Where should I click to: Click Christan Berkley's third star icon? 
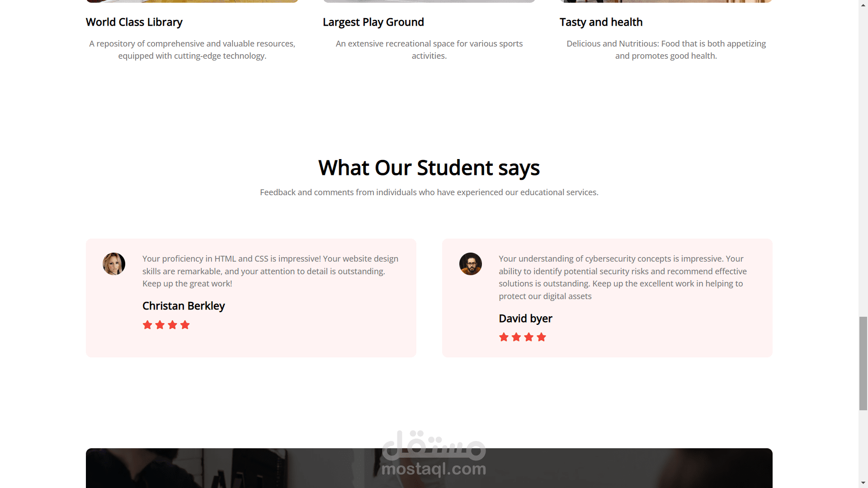(x=172, y=325)
